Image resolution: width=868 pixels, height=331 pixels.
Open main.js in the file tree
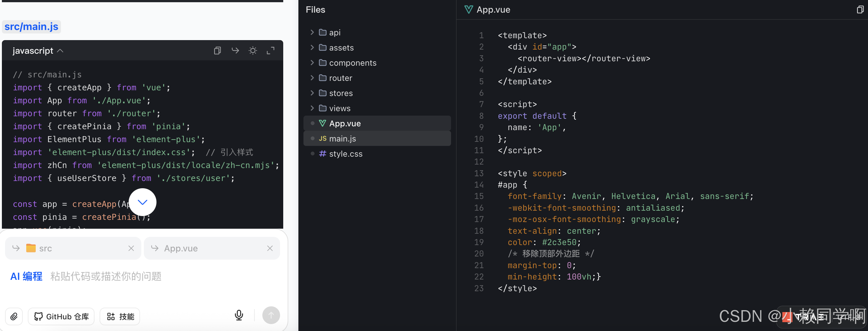pos(377,138)
